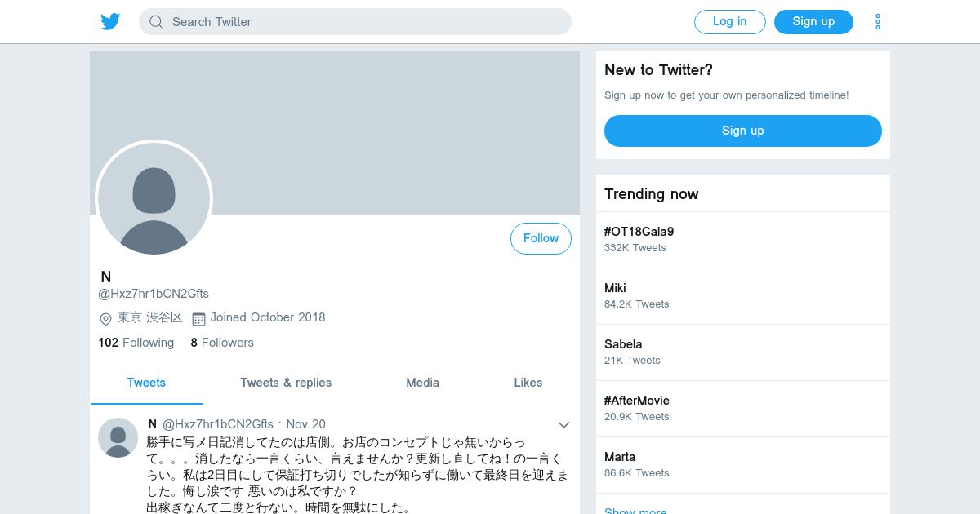
Task: Click the Twitter bird logo
Action: pyautogui.click(x=110, y=22)
